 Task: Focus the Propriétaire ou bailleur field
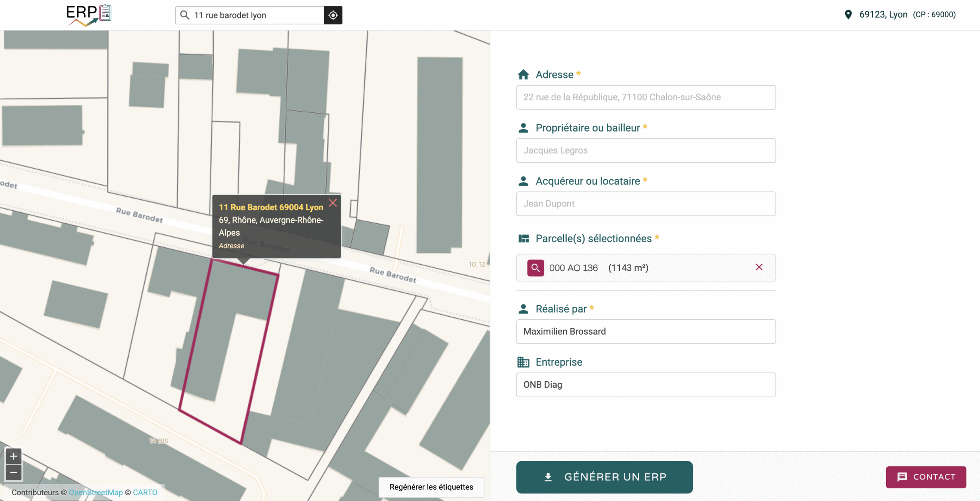click(x=645, y=150)
